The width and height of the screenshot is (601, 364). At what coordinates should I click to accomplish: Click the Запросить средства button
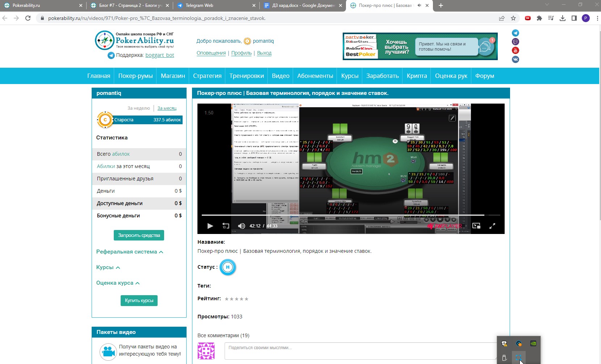[x=139, y=235]
